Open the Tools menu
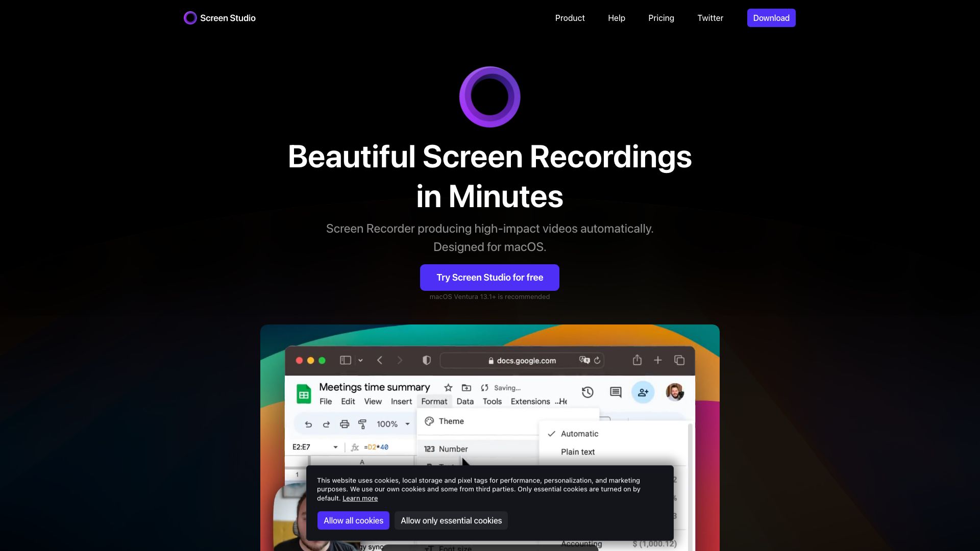This screenshot has width=980, height=551. pyautogui.click(x=492, y=402)
